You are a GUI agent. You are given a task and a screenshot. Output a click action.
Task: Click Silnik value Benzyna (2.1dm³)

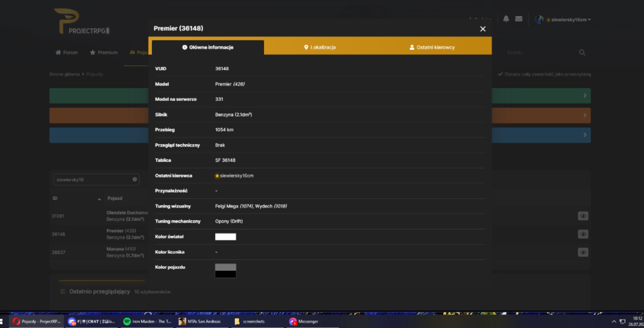(233, 114)
